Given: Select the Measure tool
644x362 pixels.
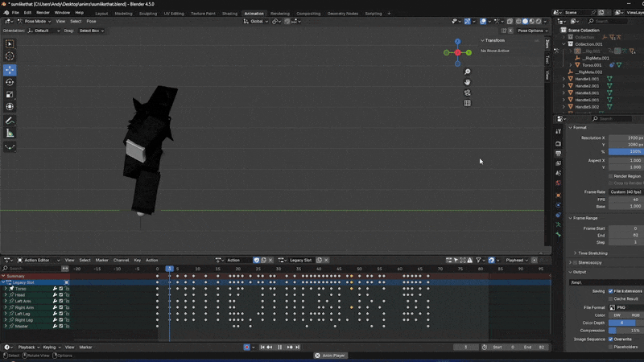Looking at the screenshot, I should (10, 133).
